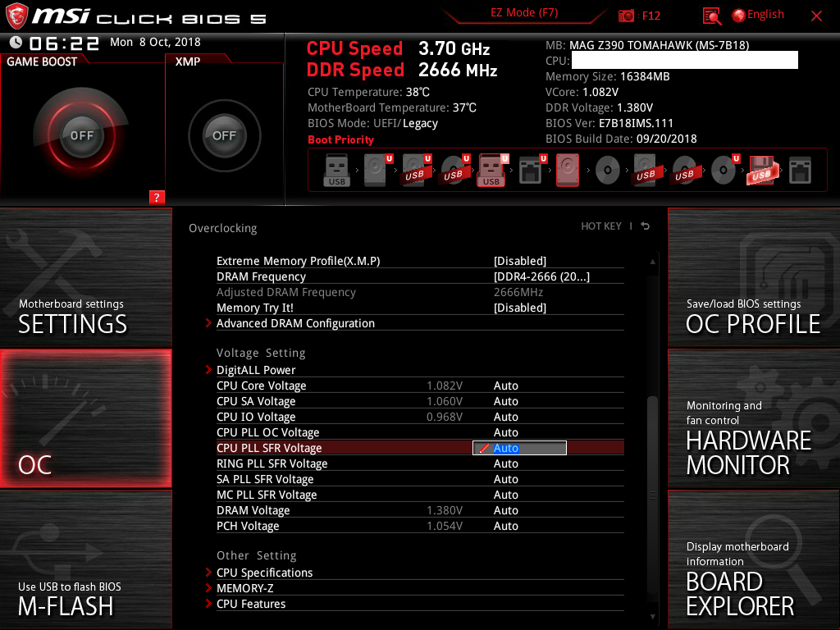Click the undo back arrow icon
This screenshot has height=630, width=840.
point(646,226)
